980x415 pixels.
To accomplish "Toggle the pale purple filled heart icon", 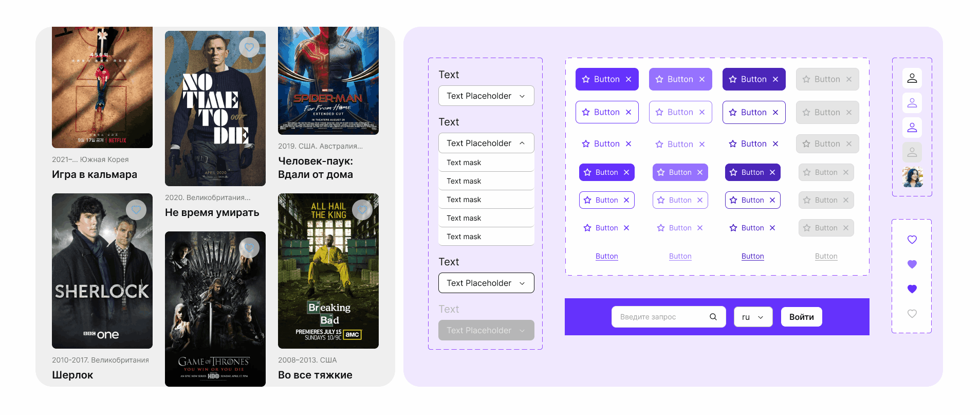I will tap(912, 264).
